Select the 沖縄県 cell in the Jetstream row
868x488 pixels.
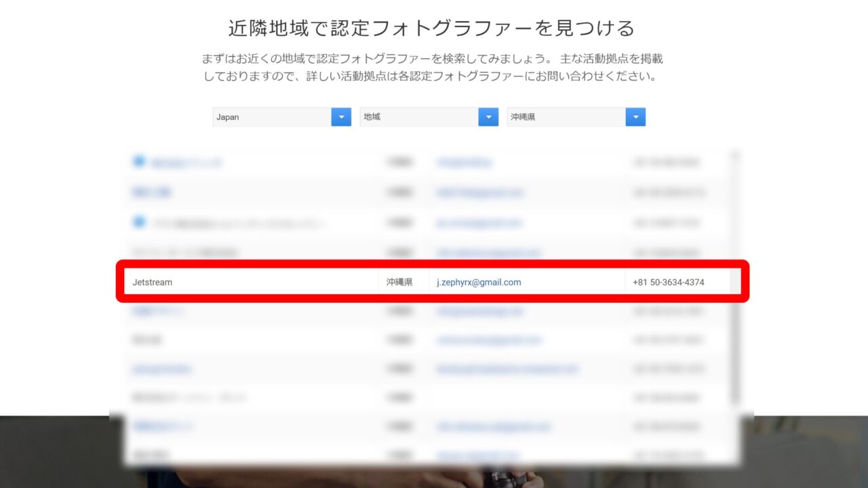tap(399, 282)
